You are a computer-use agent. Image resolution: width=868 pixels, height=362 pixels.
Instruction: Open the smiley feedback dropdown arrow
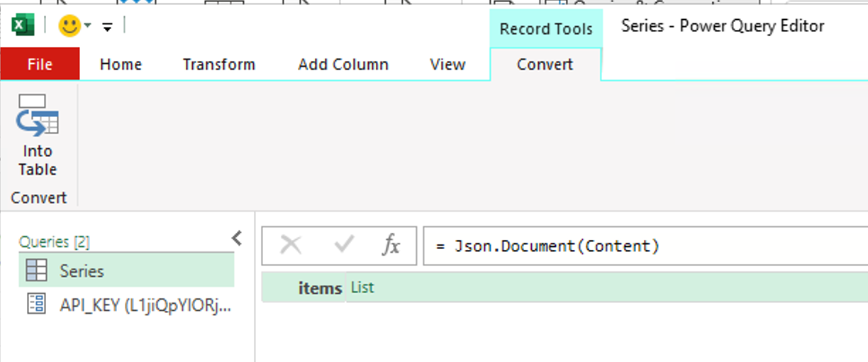coord(88,27)
